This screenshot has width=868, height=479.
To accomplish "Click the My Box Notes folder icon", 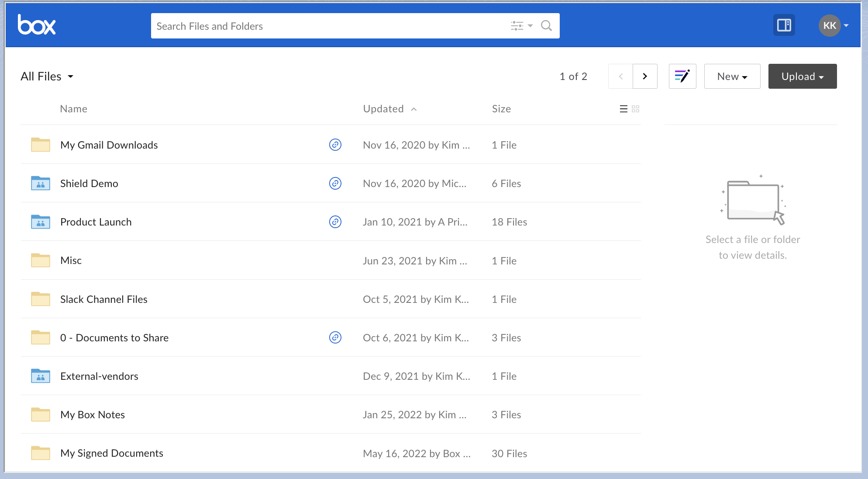I will (41, 414).
